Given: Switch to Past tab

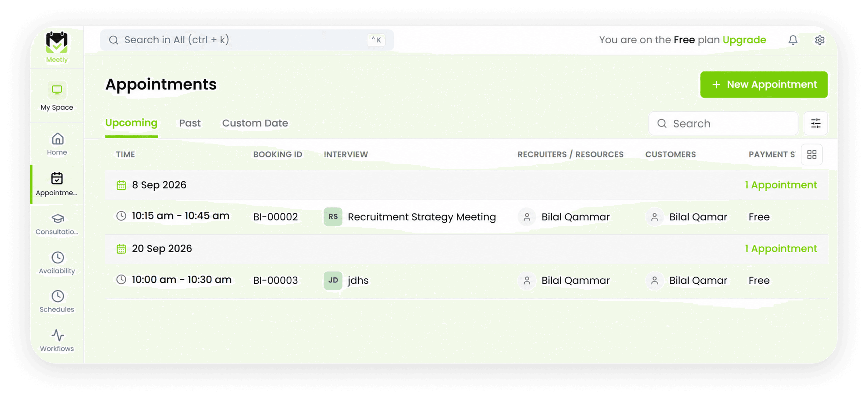Looking at the screenshot, I should [x=190, y=123].
